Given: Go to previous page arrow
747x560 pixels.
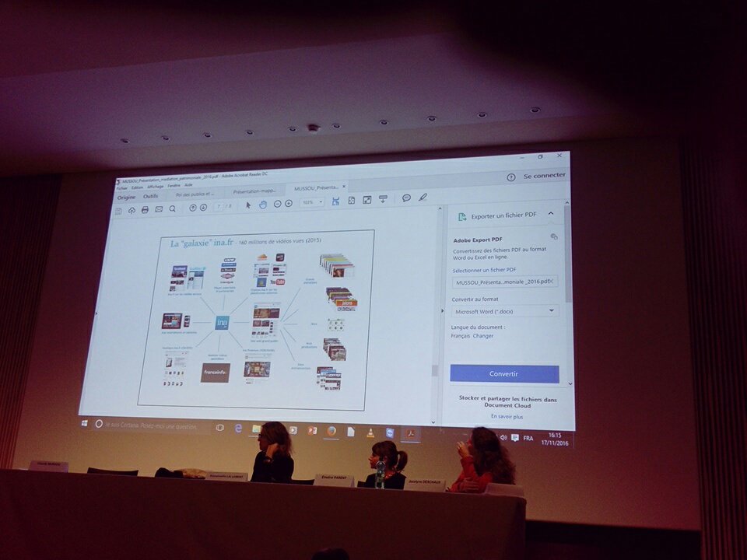Looking at the screenshot, I should click(x=192, y=208).
